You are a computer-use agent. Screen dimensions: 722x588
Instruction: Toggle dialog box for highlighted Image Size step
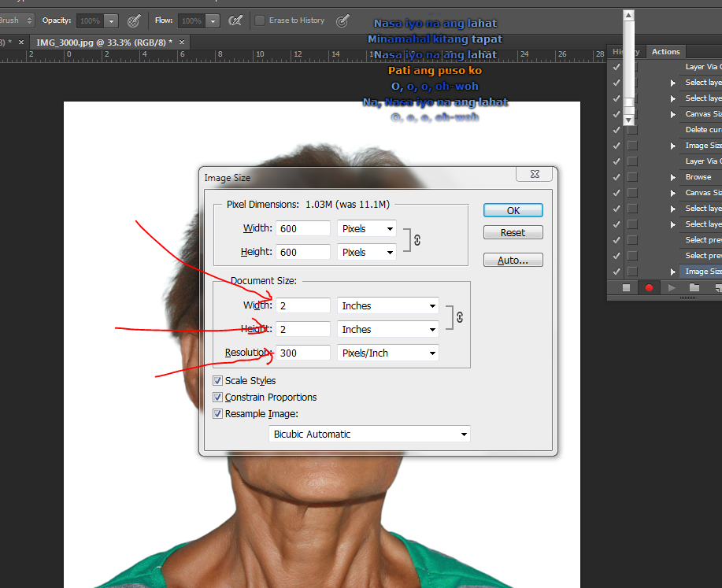pos(633,272)
